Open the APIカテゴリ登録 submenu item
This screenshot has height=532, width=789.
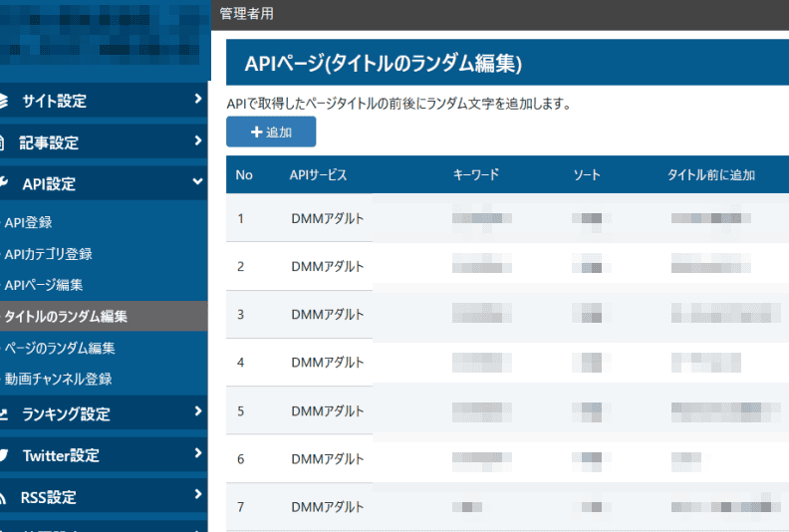tap(48, 254)
